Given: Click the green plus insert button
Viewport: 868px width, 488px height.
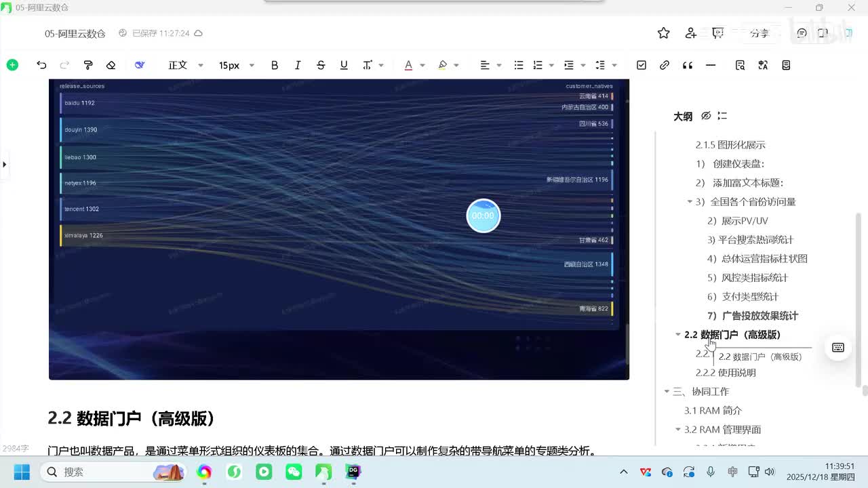Looking at the screenshot, I should (12, 65).
